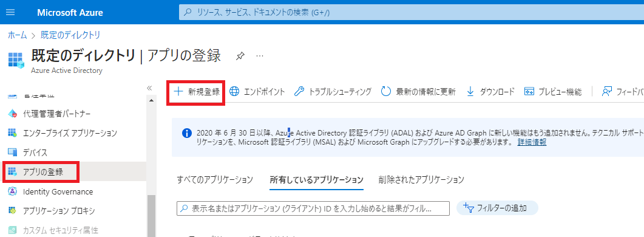Viewport: 644px width, 237px height.
Task: Click the Azure Active Directory grid icon
Action: click(x=16, y=60)
